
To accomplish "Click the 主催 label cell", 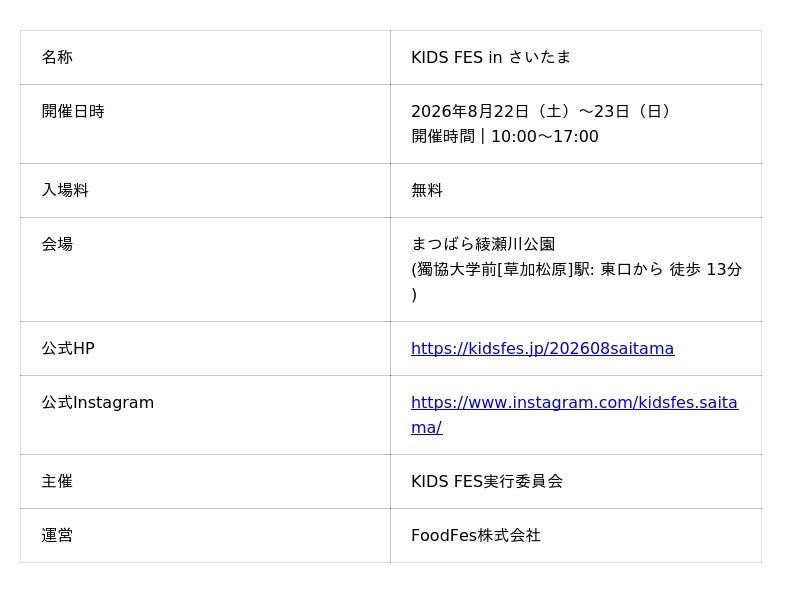I will pos(205,481).
